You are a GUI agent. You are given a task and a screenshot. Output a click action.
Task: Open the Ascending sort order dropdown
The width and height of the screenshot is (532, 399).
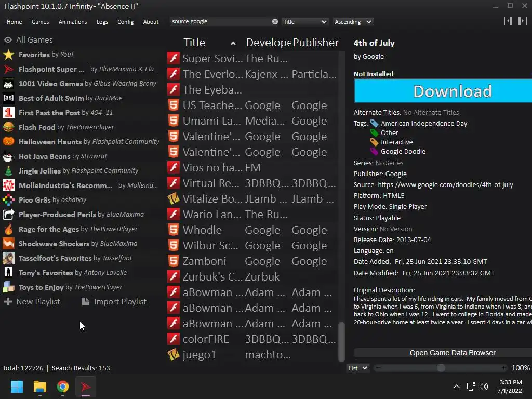pos(353,22)
